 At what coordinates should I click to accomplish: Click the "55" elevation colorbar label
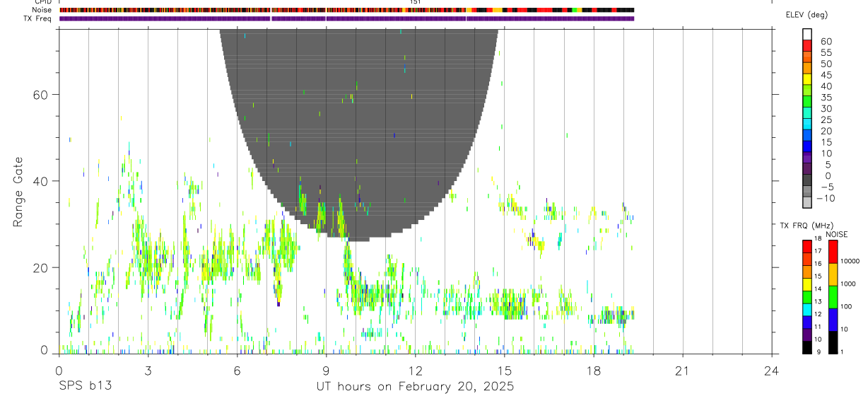pos(826,52)
